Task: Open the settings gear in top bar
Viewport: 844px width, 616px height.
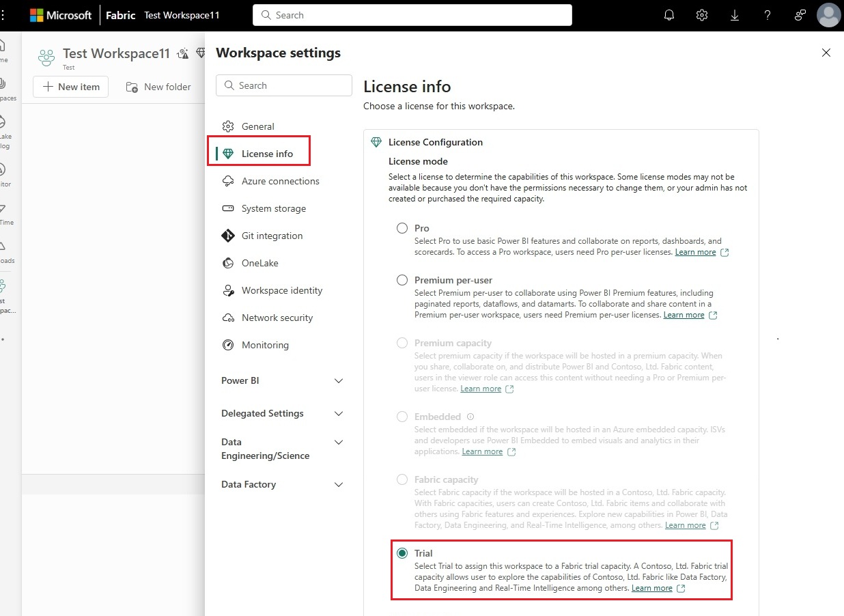Action: (702, 15)
